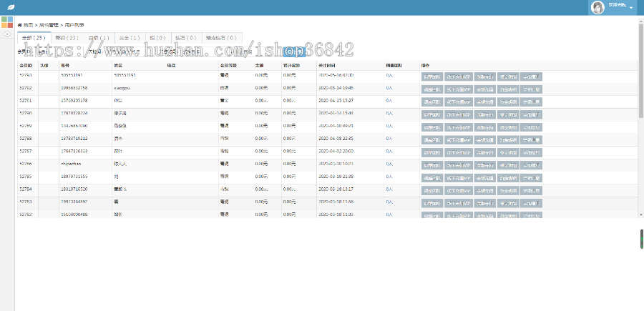Click the home icon in the breadcrumb
The width and height of the screenshot is (644, 311).
tap(20, 24)
